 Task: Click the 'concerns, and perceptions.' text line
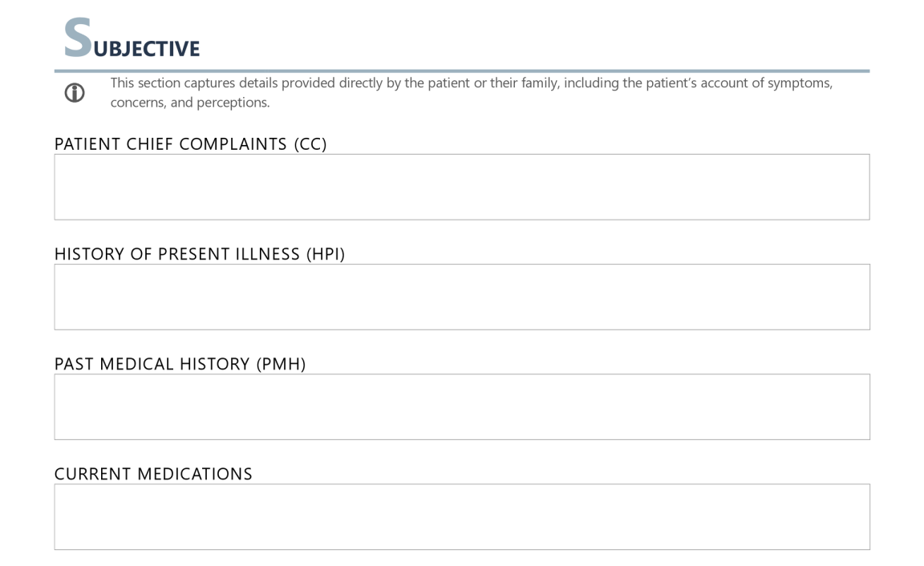point(190,103)
